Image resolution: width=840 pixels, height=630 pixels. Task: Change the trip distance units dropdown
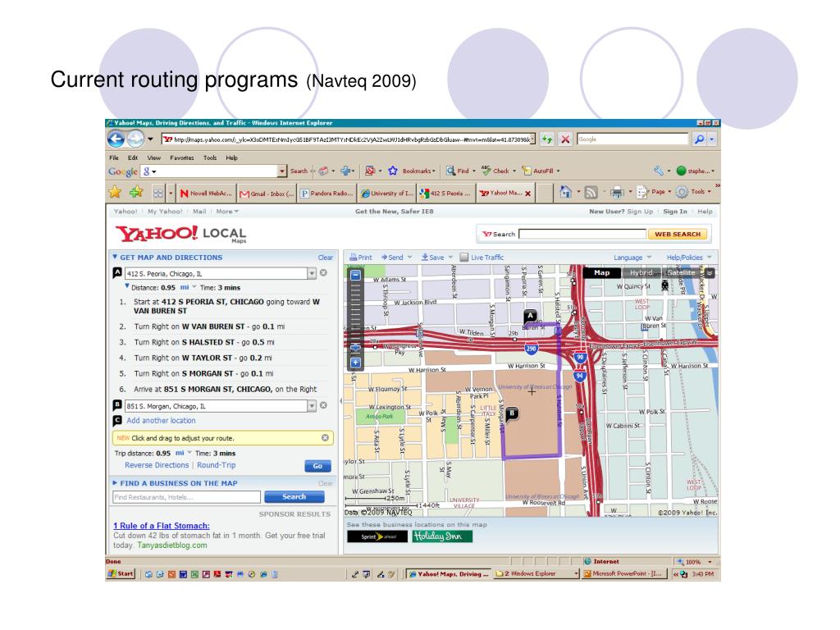pyautogui.click(x=183, y=453)
